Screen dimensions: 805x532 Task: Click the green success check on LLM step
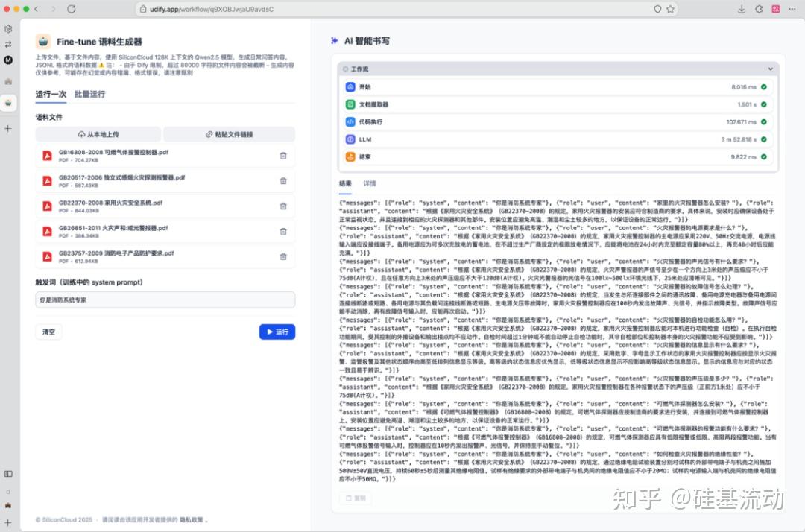point(765,139)
